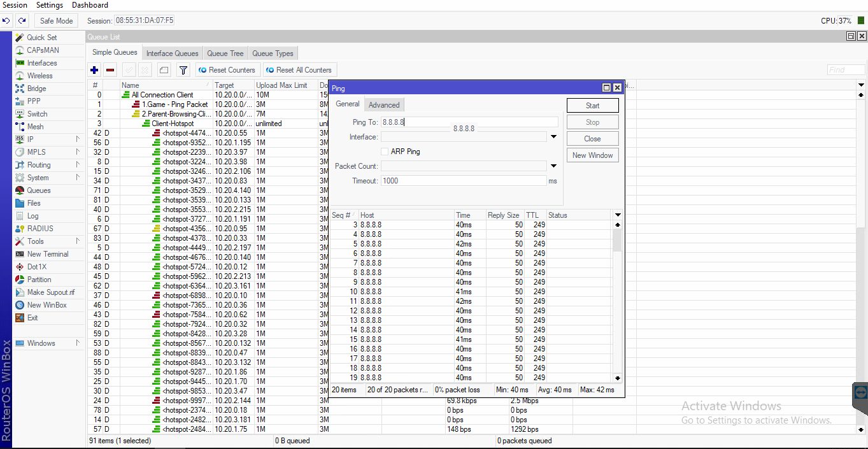
Task: Click the redo arrow icon
Action: [21, 21]
